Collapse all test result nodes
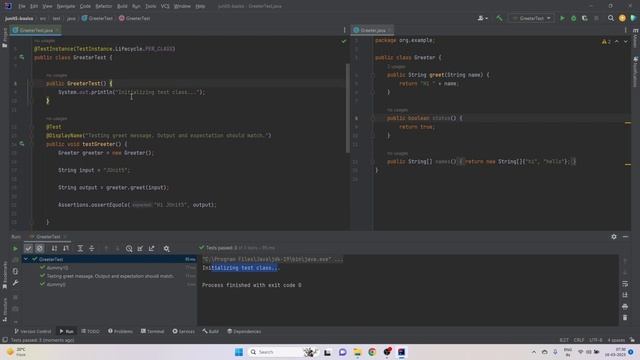This screenshot has width=640, height=360. (x=91, y=249)
